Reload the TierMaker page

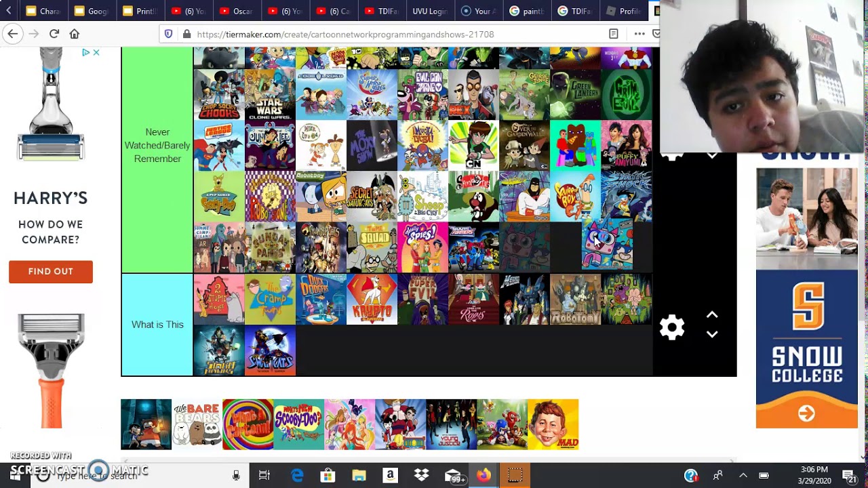point(54,34)
